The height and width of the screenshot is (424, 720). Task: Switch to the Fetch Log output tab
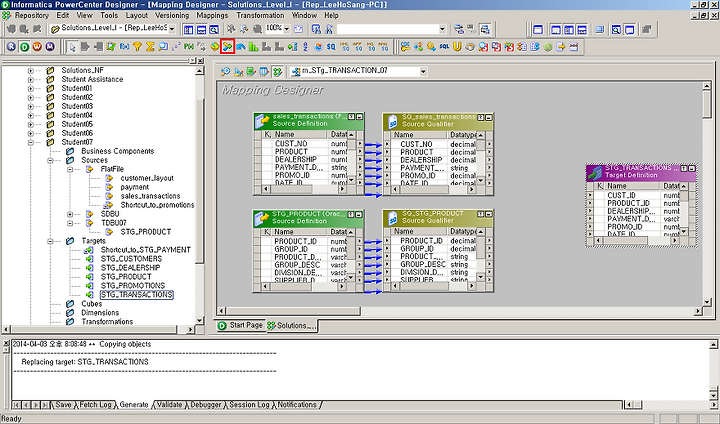(x=95, y=405)
